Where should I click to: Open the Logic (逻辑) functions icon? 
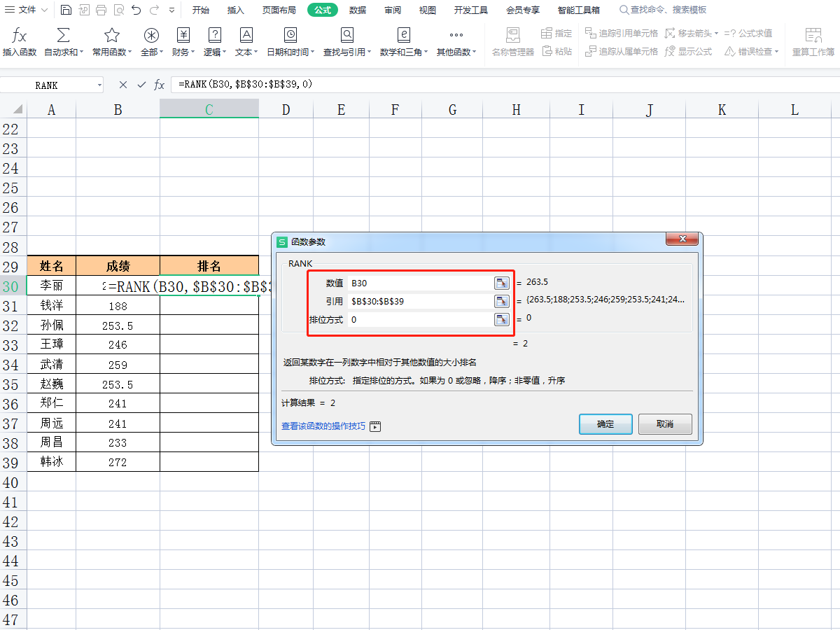click(215, 36)
